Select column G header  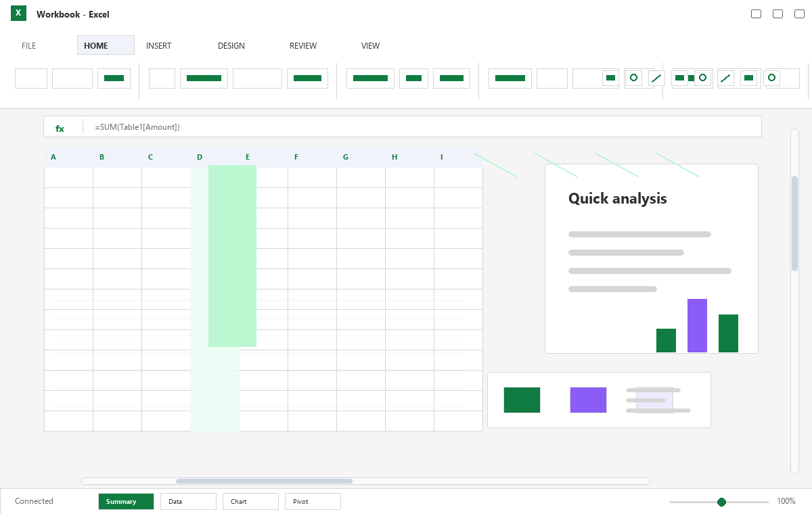[x=346, y=157]
